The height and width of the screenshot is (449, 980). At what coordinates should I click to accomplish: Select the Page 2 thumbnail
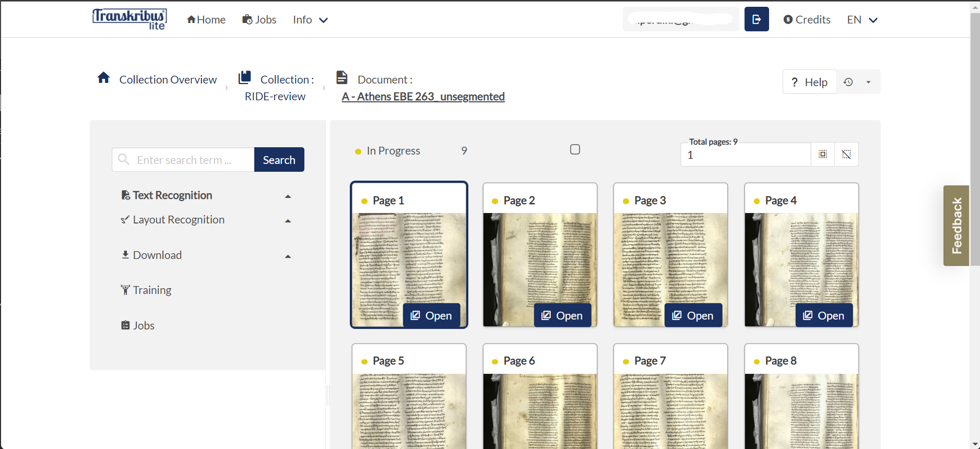coord(540,255)
